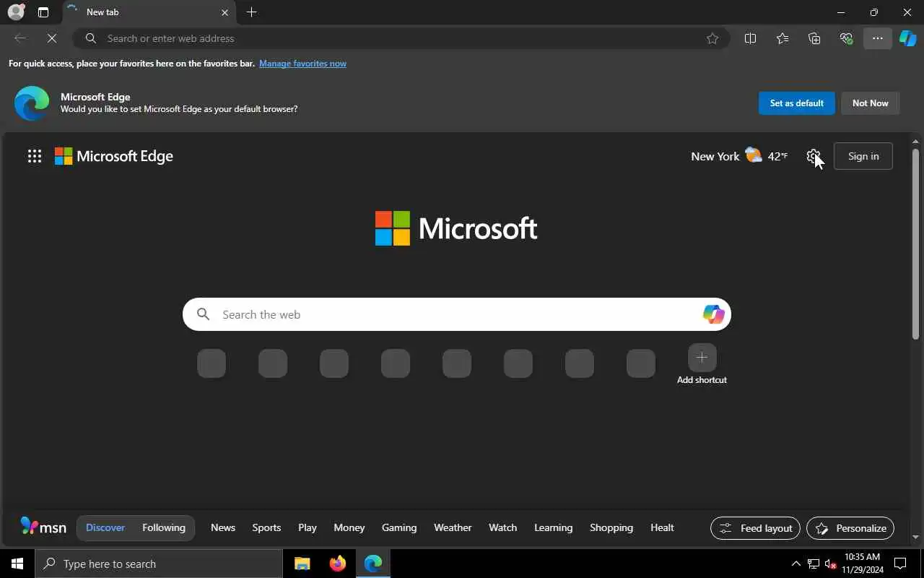Click Add shortcut plus button
This screenshot has width=924, height=578.
pos(702,358)
